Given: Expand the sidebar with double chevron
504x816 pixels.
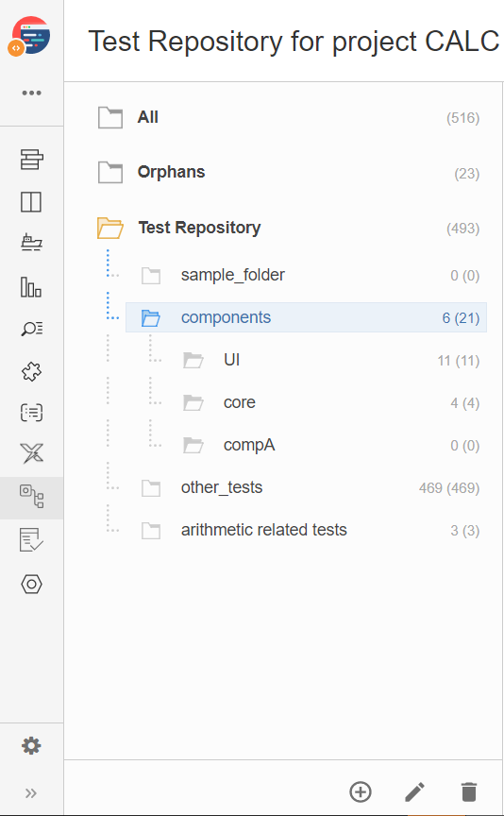Looking at the screenshot, I should click(31, 793).
